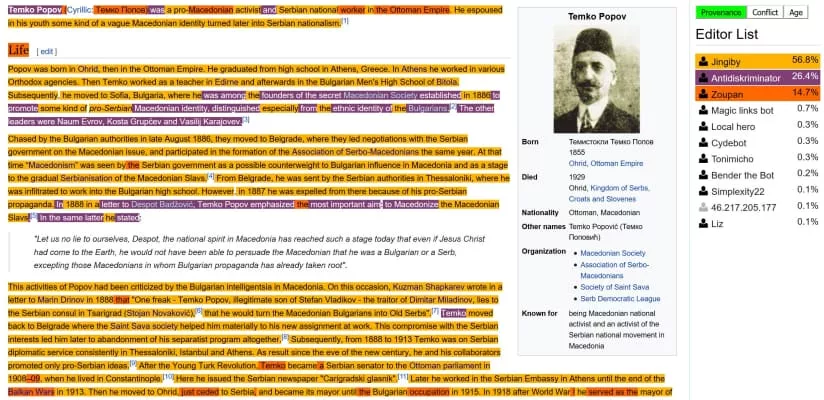The height and width of the screenshot is (400, 824).
Task: Switch to the Conflict tab
Action: click(765, 12)
